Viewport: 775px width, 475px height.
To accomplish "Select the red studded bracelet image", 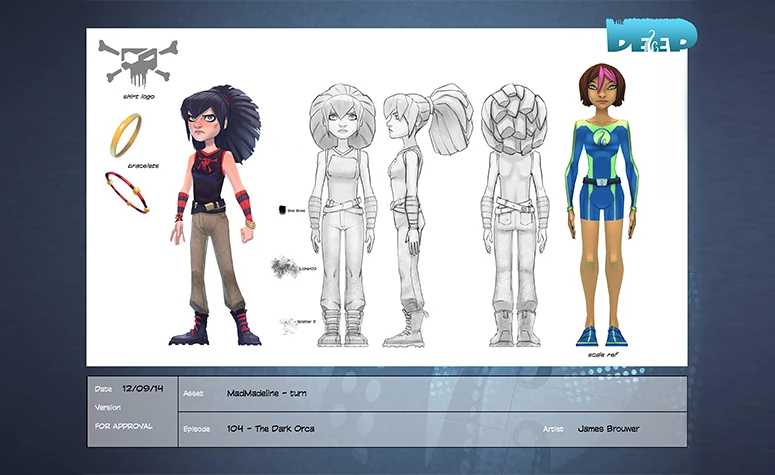I will tap(127, 191).
